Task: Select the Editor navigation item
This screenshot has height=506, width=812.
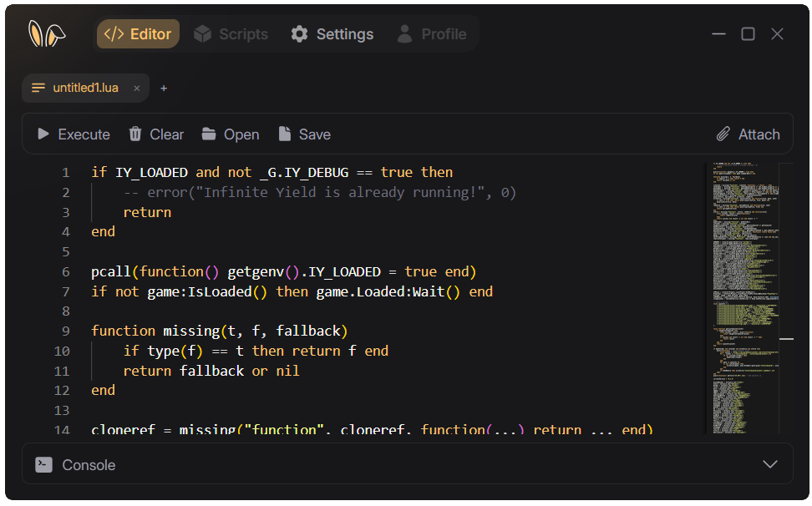Action: click(x=138, y=33)
